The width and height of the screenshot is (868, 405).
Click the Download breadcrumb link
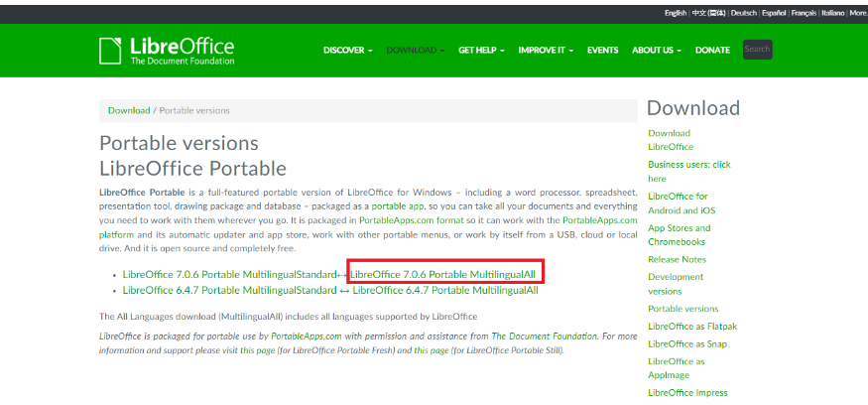click(x=129, y=110)
